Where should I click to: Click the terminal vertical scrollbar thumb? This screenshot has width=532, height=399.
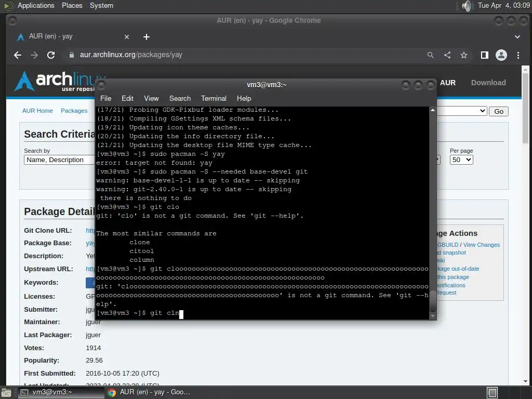[433, 301]
